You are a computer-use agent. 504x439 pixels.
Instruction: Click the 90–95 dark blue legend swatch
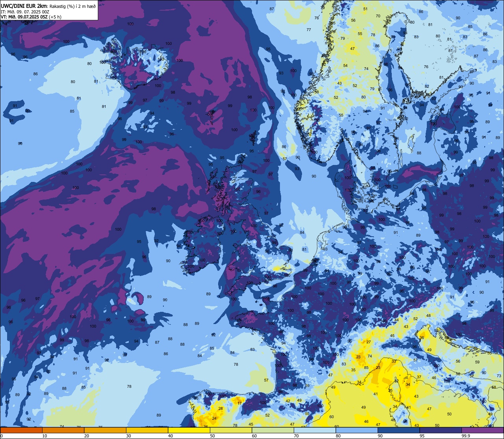[x=398, y=430]
